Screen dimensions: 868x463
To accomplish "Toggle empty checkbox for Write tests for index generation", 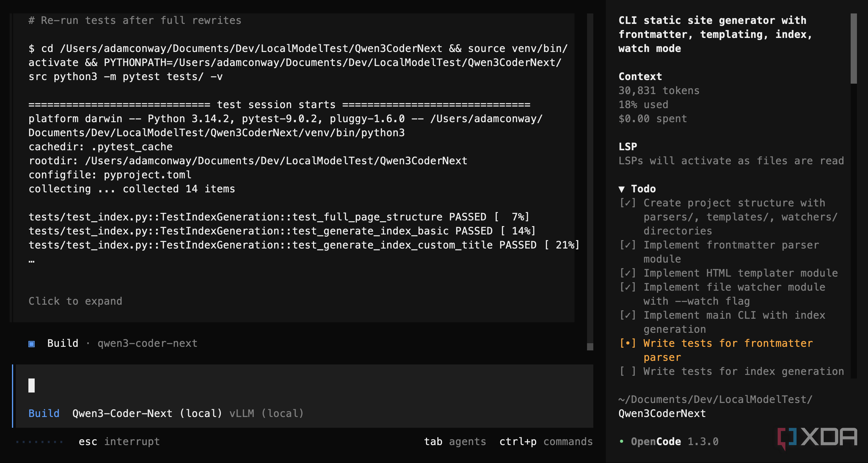I will click(628, 371).
